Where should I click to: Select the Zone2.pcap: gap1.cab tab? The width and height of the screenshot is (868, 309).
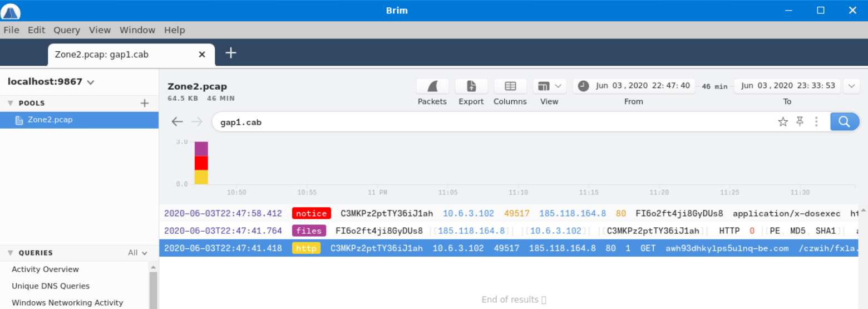[x=130, y=55]
